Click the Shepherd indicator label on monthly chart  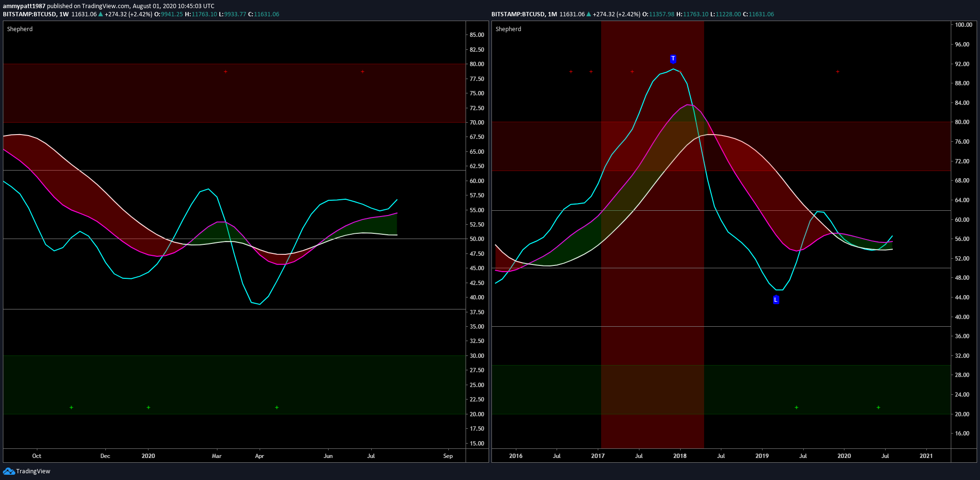click(508, 29)
